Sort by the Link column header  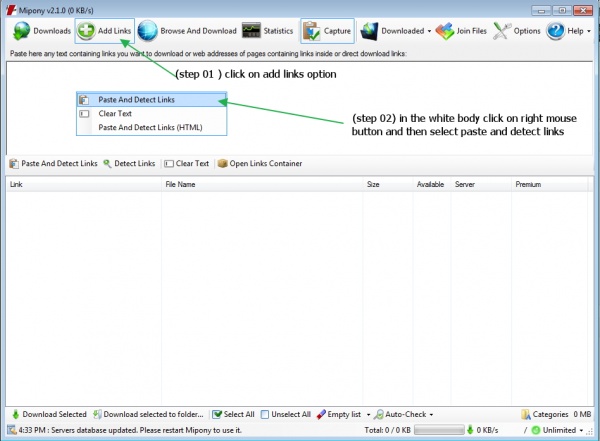click(x=83, y=185)
